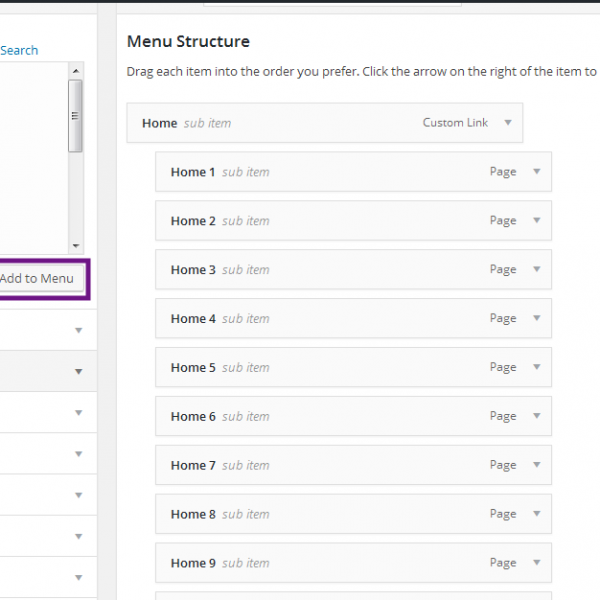
Task: Click the list scrollbar down arrow
Action: pos(75,245)
